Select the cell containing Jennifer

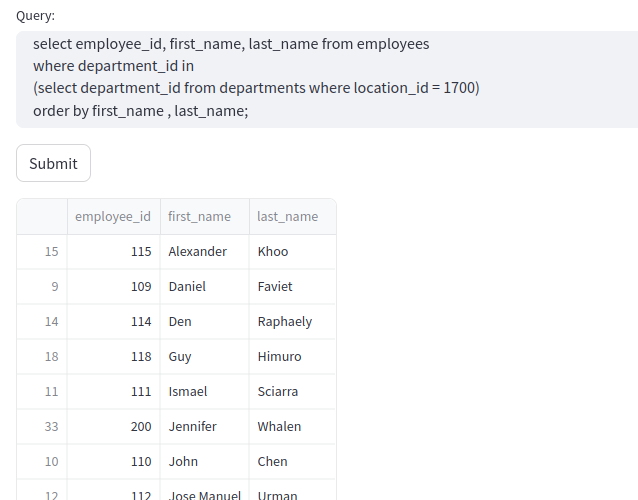pyautogui.click(x=205, y=426)
